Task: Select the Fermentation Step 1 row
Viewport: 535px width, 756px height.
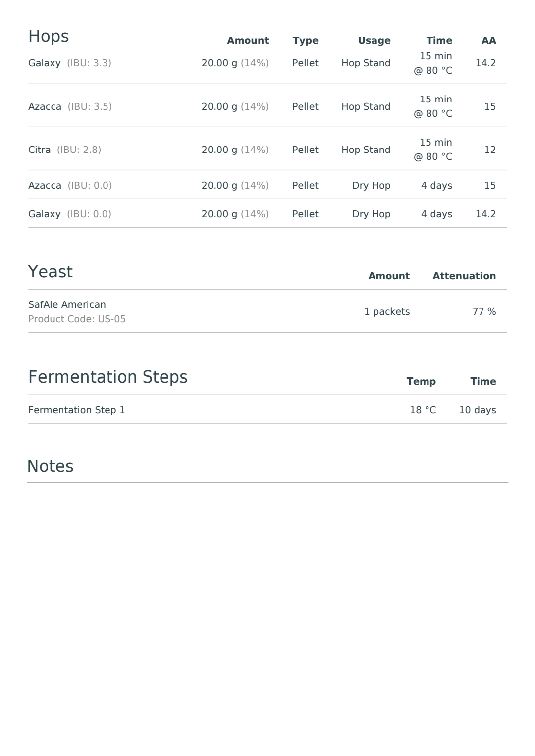Action: (267, 409)
